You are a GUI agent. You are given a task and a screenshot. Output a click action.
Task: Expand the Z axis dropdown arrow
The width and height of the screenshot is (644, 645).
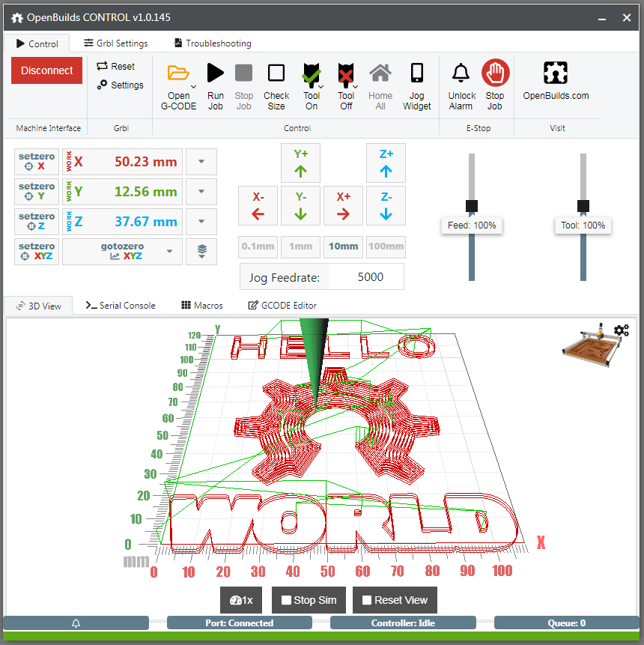point(201,222)
